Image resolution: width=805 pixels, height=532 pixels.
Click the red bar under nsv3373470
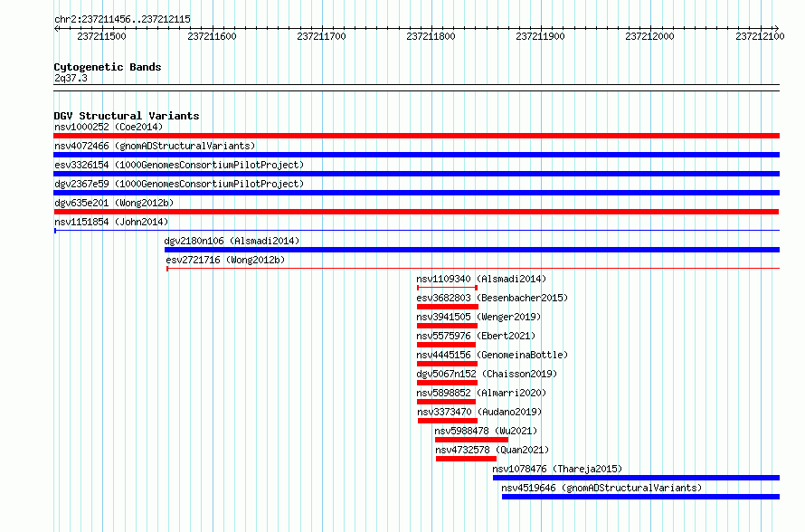click(x=447, y=421)
